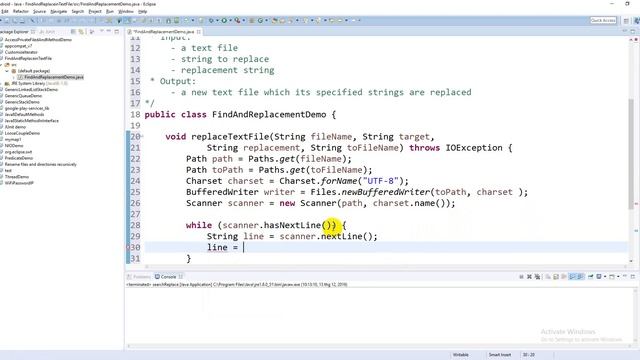Open dropdown next to Open Console icon
The image size is (640, 360).
coord(618,277)
